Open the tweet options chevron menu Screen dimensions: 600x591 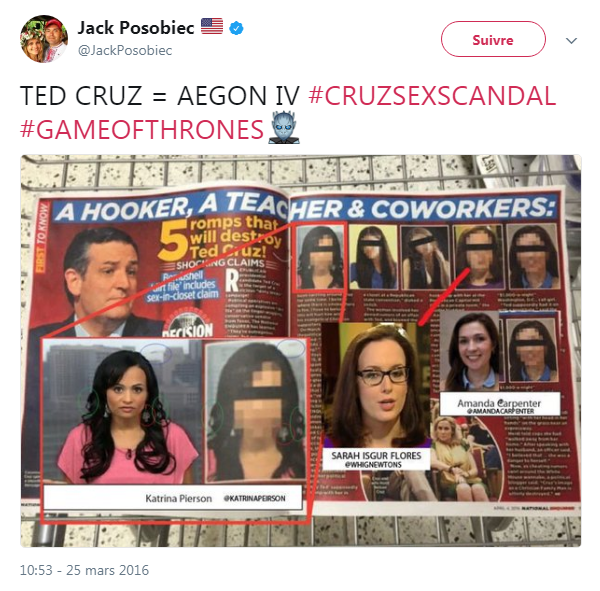point(571,40)
